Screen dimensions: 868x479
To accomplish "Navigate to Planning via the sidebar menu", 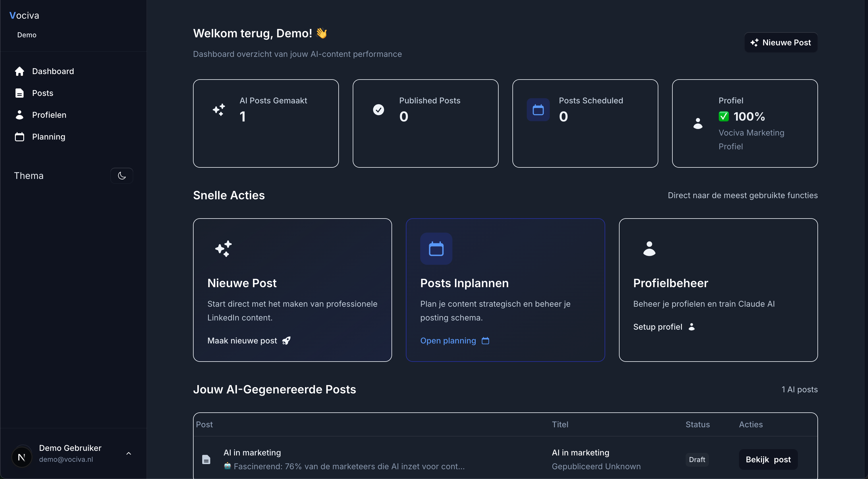I will coord(49,136).
